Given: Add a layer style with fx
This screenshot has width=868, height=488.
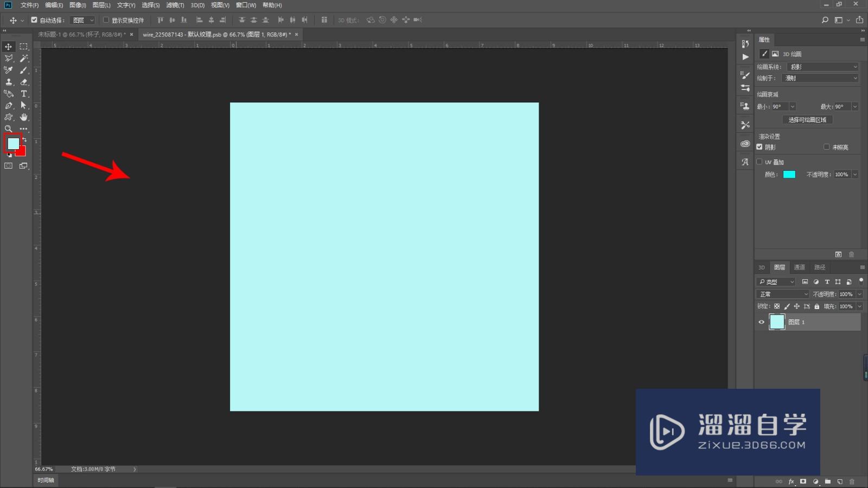Looking at the screenshot, I should pos(791,481).
